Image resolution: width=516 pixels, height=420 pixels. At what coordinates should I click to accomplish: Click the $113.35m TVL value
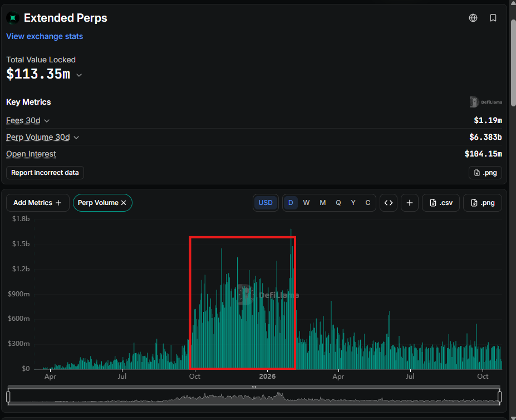(38, 74)
